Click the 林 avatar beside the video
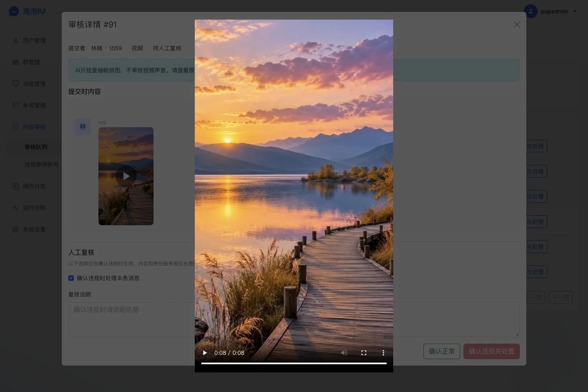The image size is (588, 392). (83, 127)
